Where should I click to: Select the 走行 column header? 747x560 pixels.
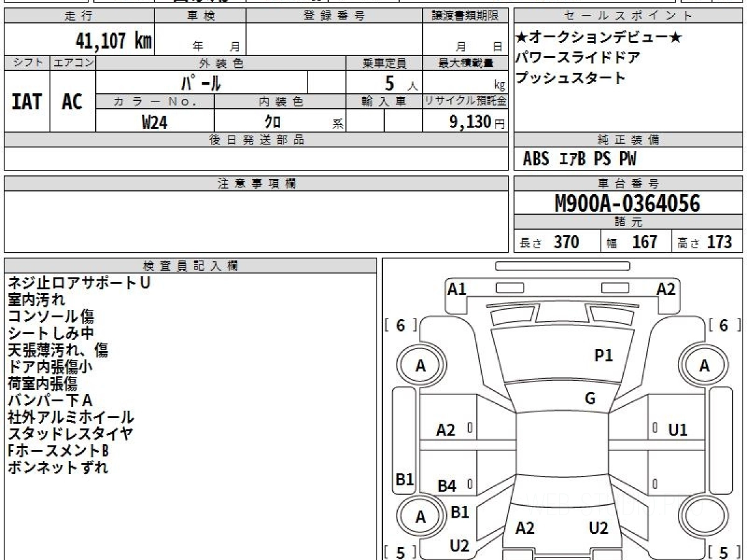pos(79,16)
